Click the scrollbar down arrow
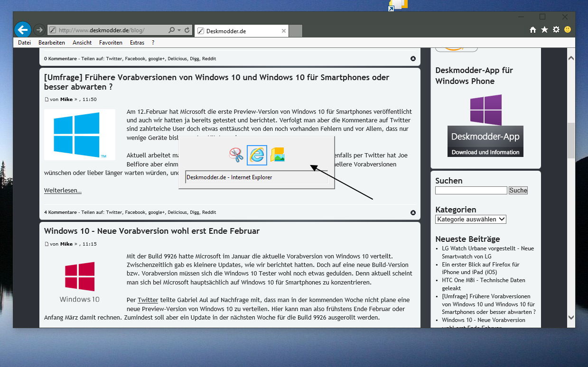This screenshot has width=588, height=367. point(571,317)
